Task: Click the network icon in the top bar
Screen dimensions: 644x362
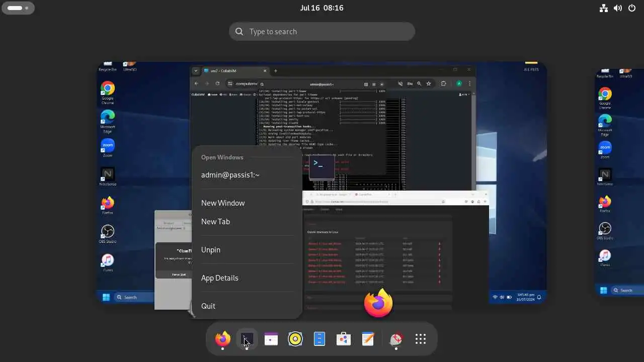Action: (604, 8)
